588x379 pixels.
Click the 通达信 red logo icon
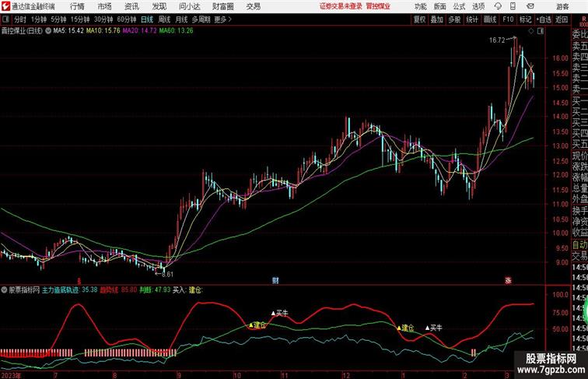point(5,6)
